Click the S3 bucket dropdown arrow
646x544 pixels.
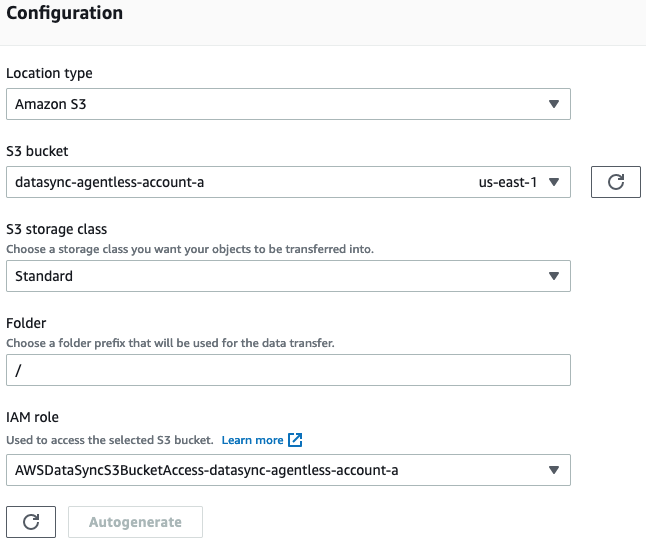(x=555, y=182)
